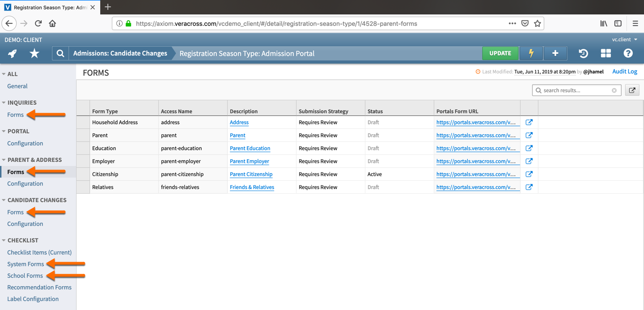Viewport: 644px width, 310px height.
Task: Open the Audit Log link
Action: 624,71
